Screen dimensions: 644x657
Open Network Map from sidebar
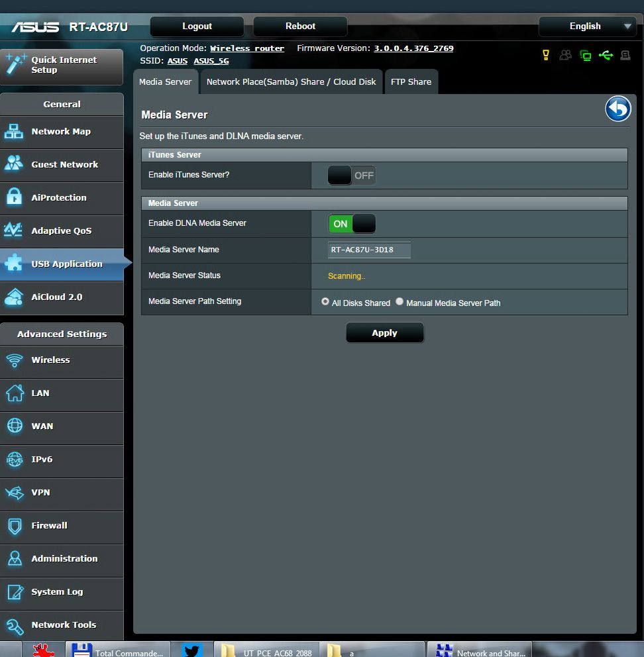pos(62,132)
